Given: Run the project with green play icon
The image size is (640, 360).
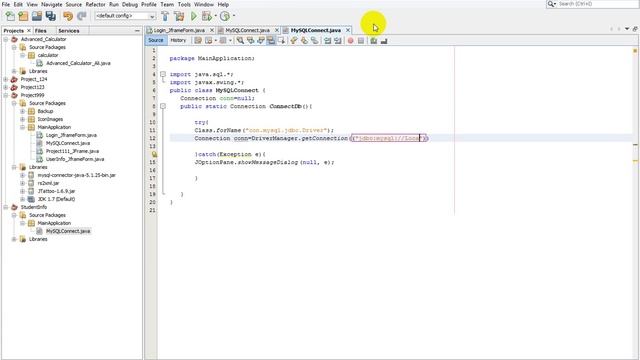Looking at the screenshot, I should (x=194, y=16).
